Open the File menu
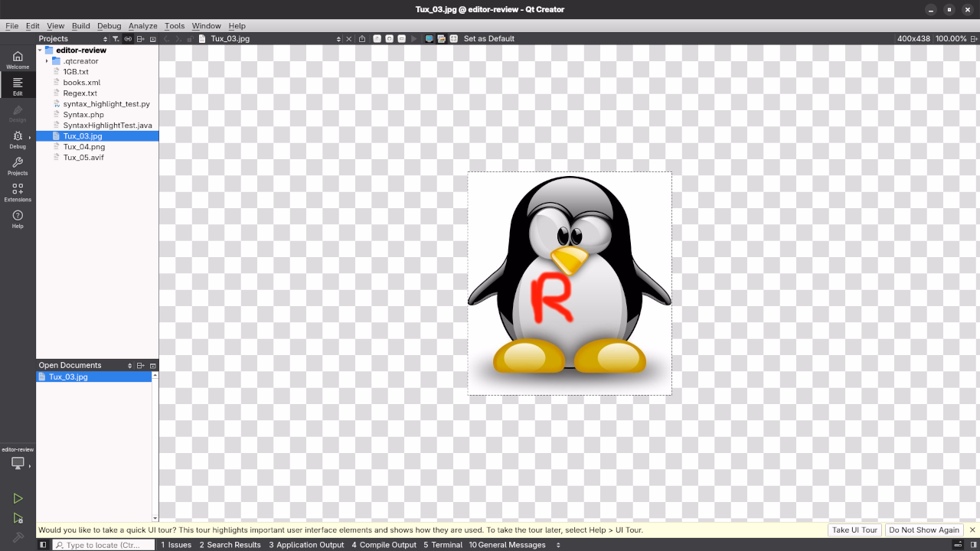Viewport: 980px width, 551px height. point(12,26)
